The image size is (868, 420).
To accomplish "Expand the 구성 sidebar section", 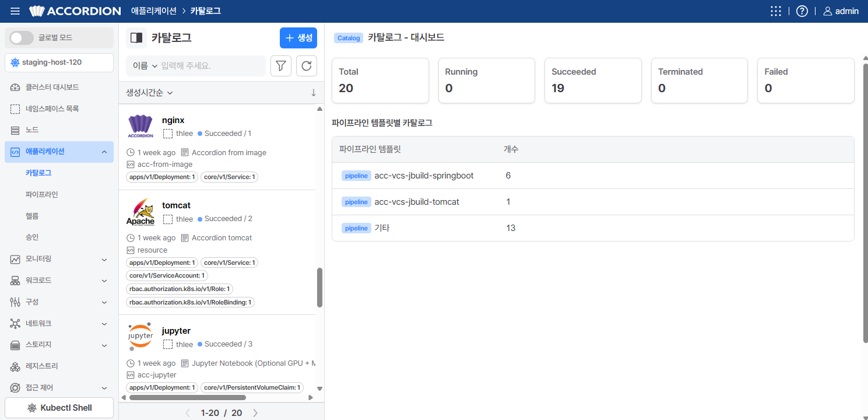I will click(x=59, y=302).
